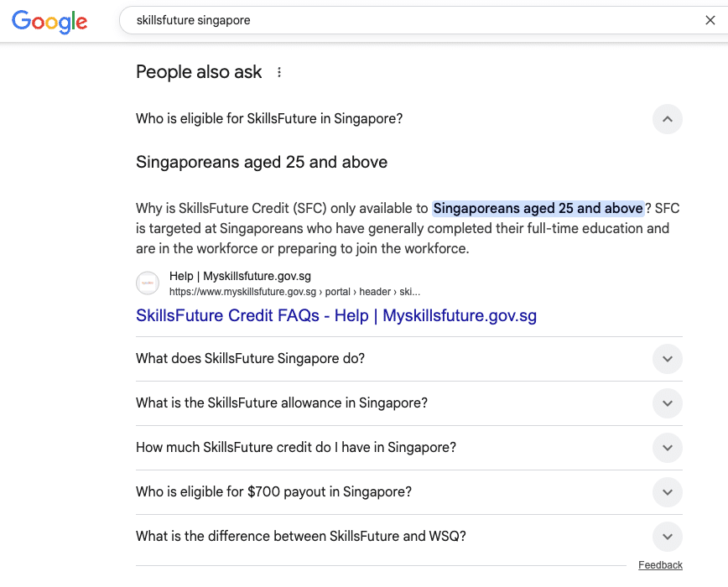Open the Feedback link
Image resolution: width=728 pixels, height=587 pixels.
pos(660,565)
